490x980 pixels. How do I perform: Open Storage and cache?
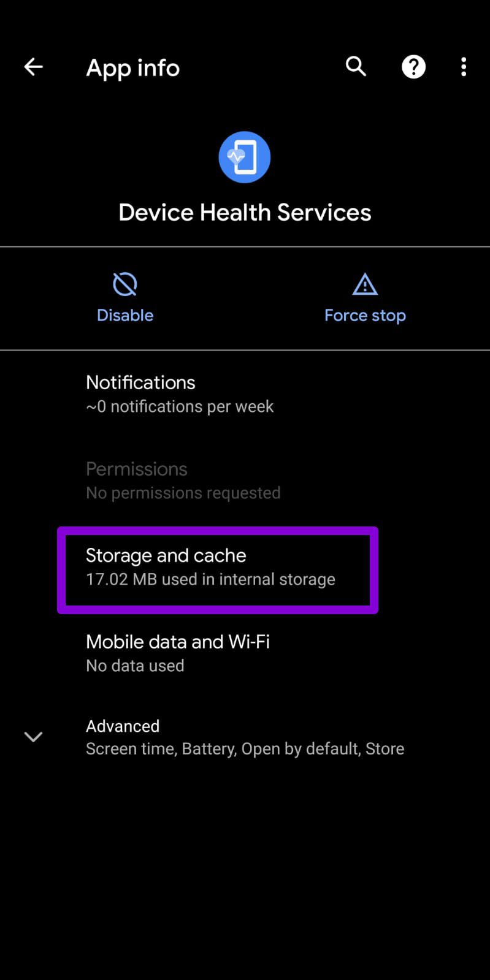click(x=166, y=556)
